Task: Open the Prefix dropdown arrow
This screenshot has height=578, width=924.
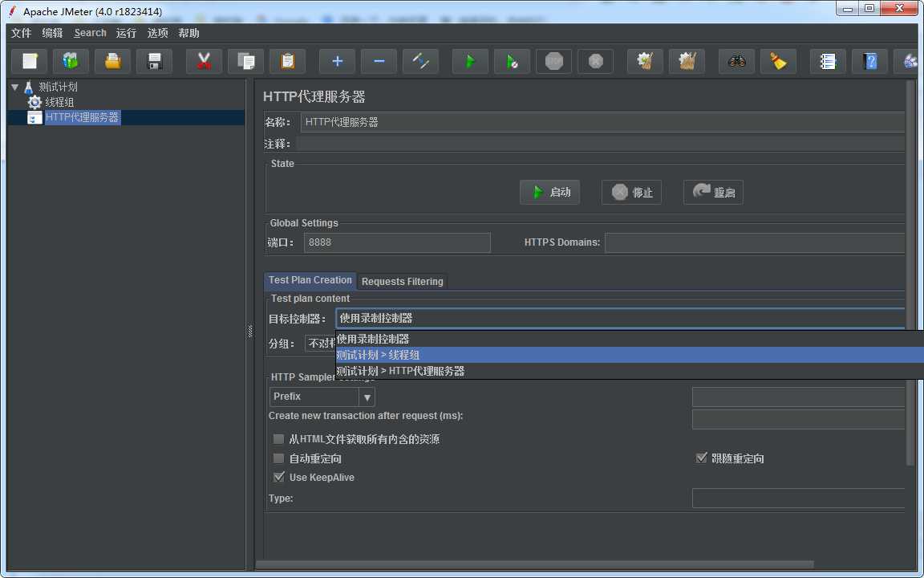Action: click(367, 397)
